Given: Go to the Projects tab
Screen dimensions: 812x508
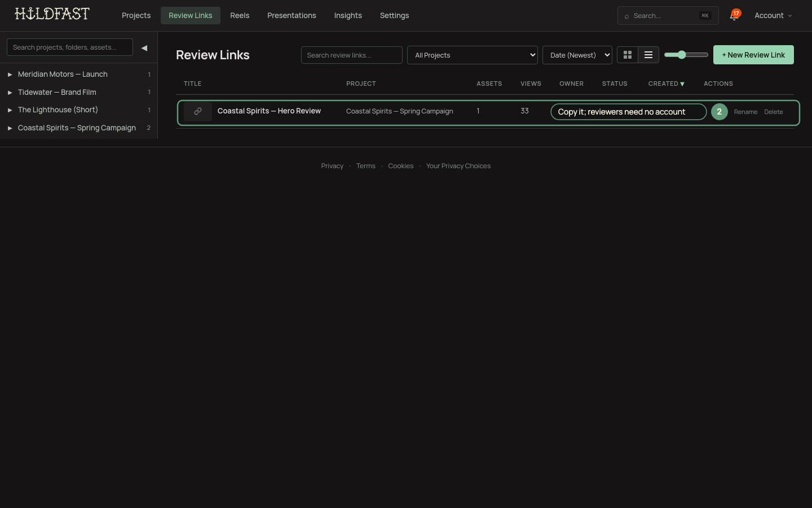Looking at the screenshot, I should point(136,16).
